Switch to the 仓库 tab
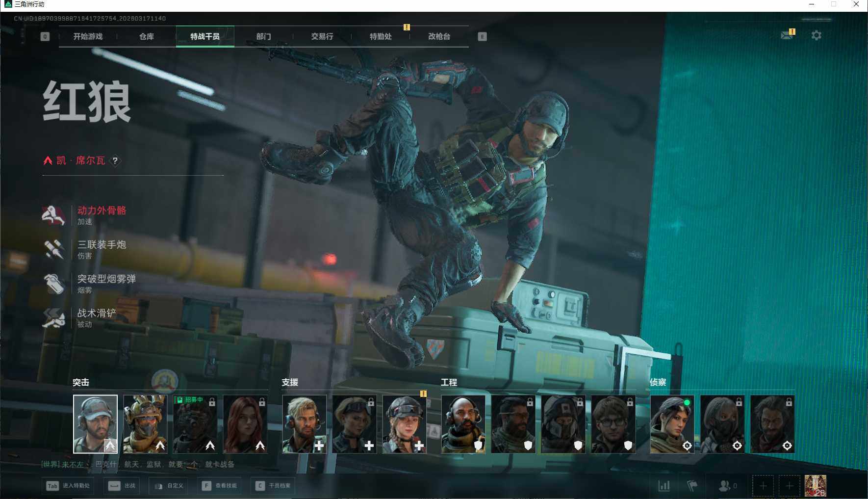Screen dimensions: 868x499 coord(146,36)
